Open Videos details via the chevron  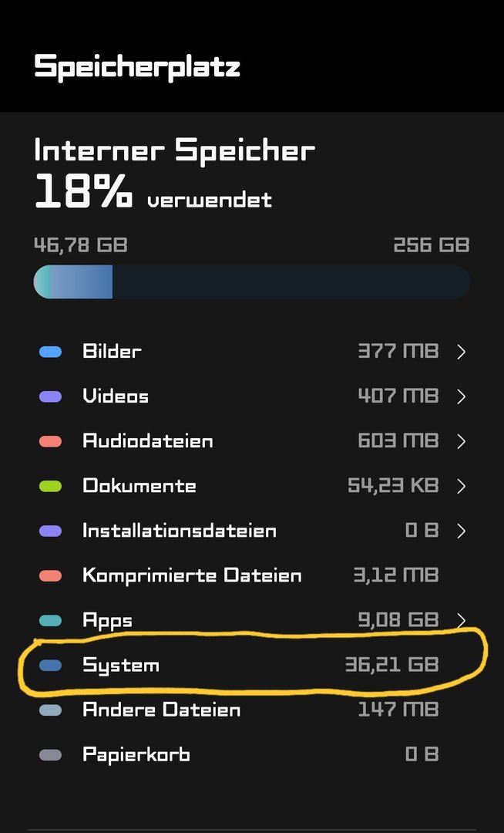461,397
